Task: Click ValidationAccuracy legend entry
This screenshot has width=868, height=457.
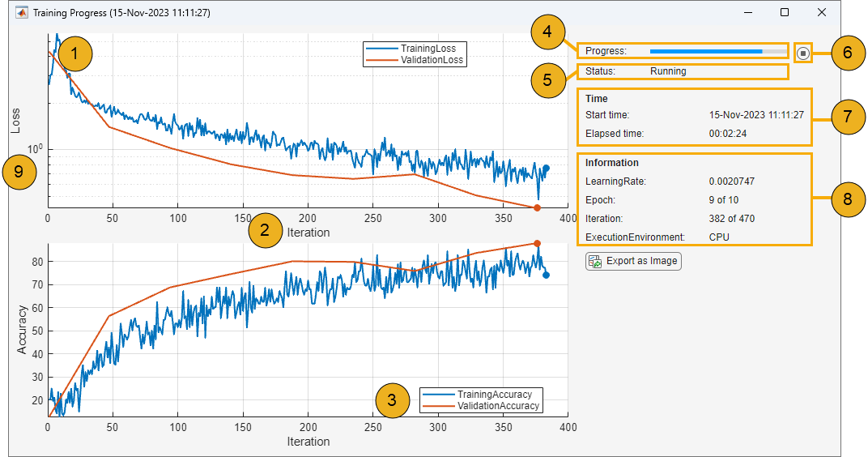Action: pyautogui.click(x=497, y=405)
